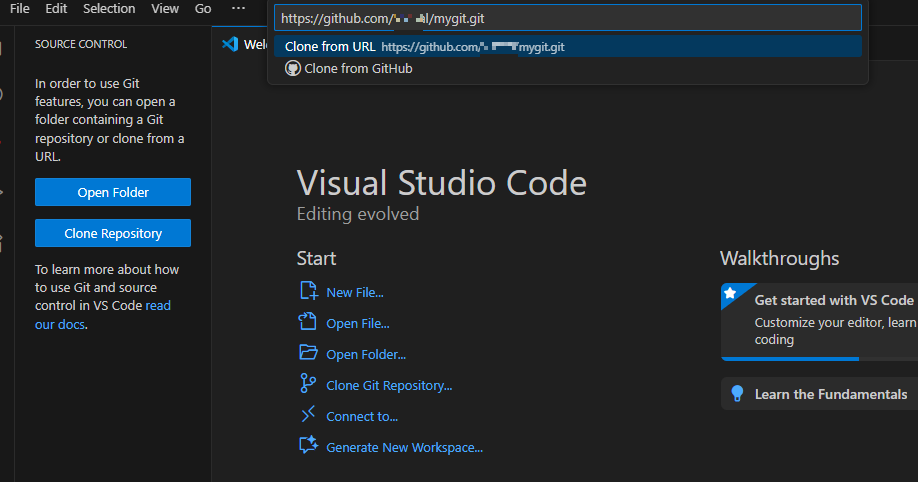Open the Open File... link
This screenshot has height=482, width=918.
358,324
